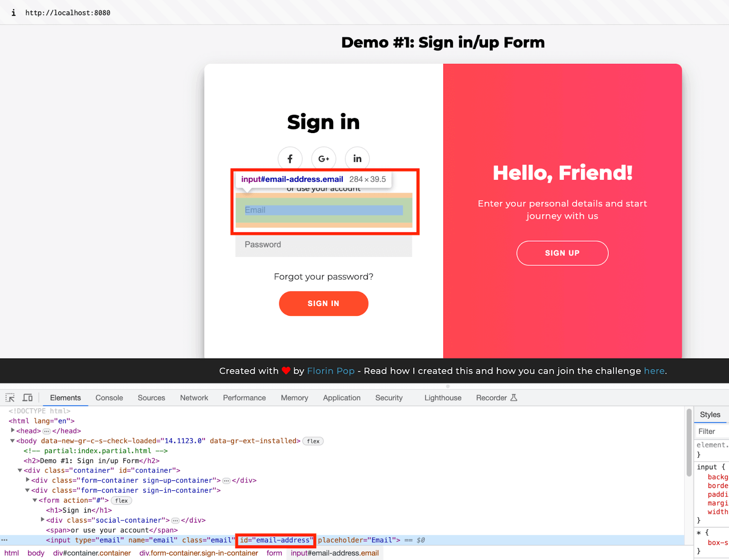This screenshot has height=560, width=729.
Task: Expand the social-container ellipsis badge
Action: pos(175,520)
